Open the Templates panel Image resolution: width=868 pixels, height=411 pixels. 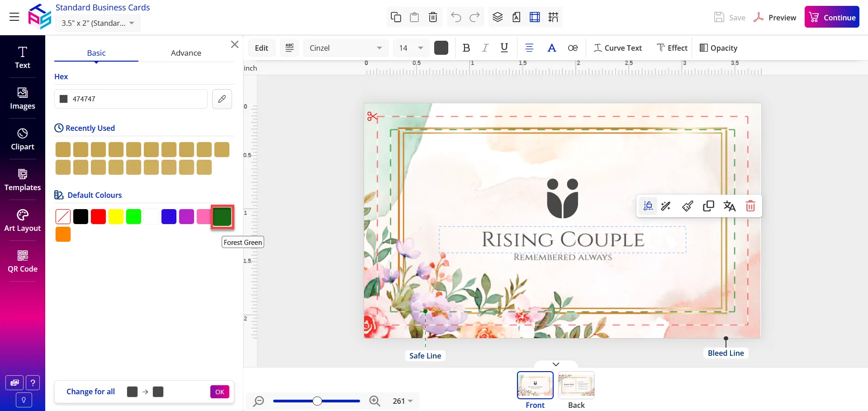tap(23, 180)
